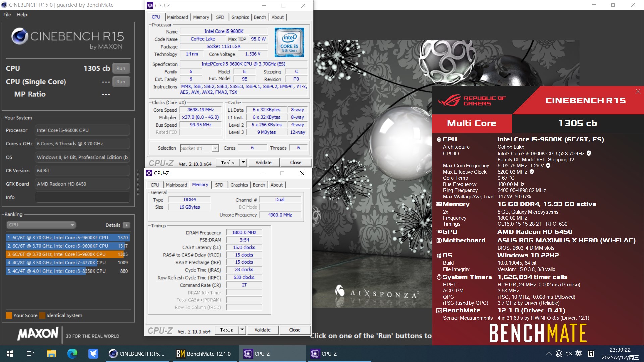Switch to CPU tab in lower CPU-Z
The height and width of the screenshot is (362, 644).
[x=155, y=185]
